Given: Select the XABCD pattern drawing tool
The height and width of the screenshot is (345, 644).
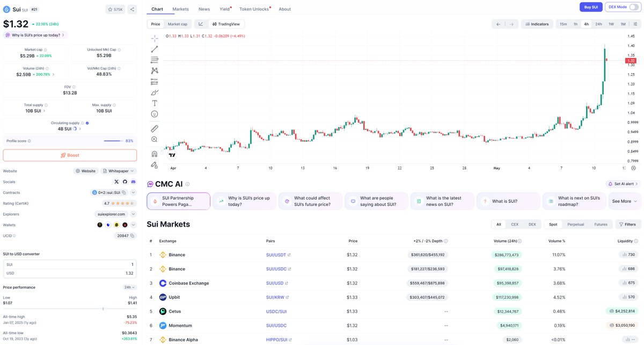Looking at the screenshot, I should (155, 70).
